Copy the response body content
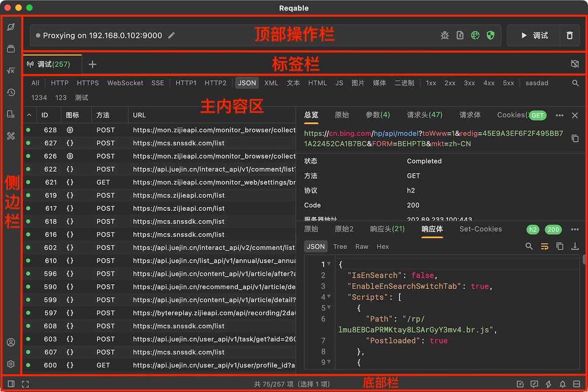The image size is (588, 392). click(x=560, y=246)
